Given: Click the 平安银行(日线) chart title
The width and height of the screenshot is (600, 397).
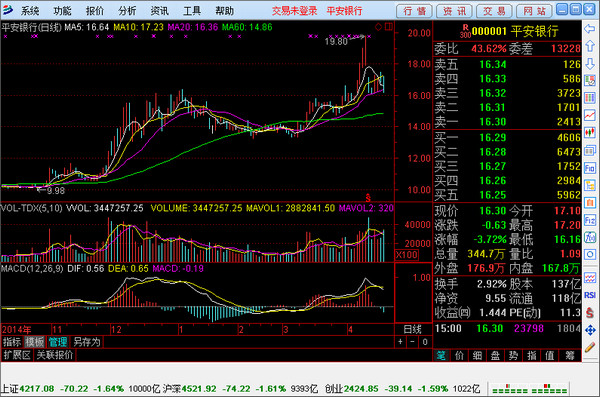Looking at the screenshot, I should (x=32, y=27).
